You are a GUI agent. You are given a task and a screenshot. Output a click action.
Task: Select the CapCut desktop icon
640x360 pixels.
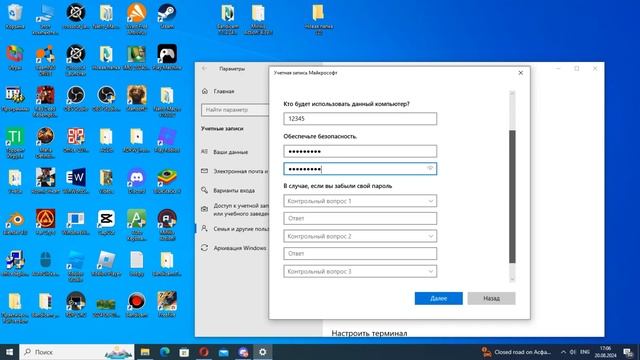pyautogui.click(x=106, y=222)
